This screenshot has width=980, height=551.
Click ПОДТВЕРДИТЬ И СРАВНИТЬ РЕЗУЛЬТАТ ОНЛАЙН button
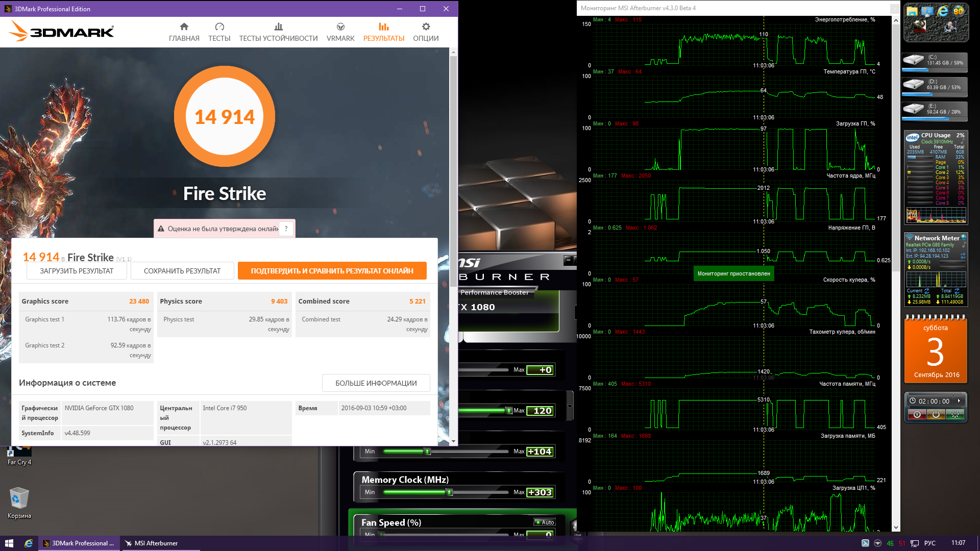pyautogui.click(x=332, y=271)
